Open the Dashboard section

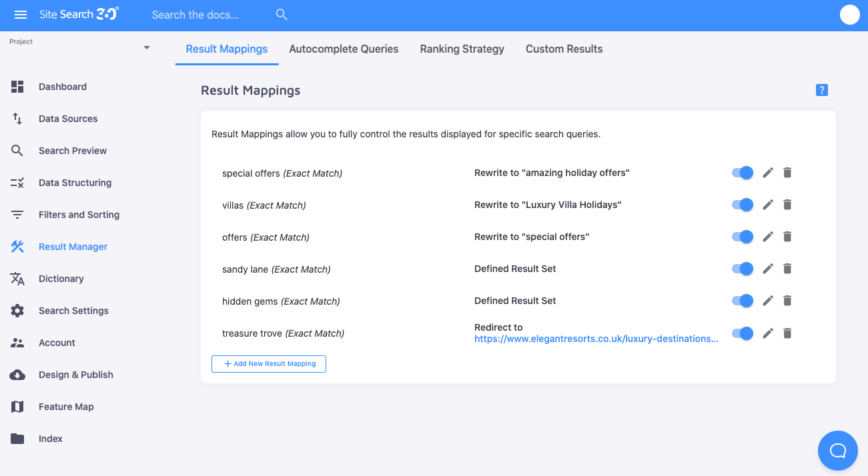pyautogui.click(x=63, y=87)
